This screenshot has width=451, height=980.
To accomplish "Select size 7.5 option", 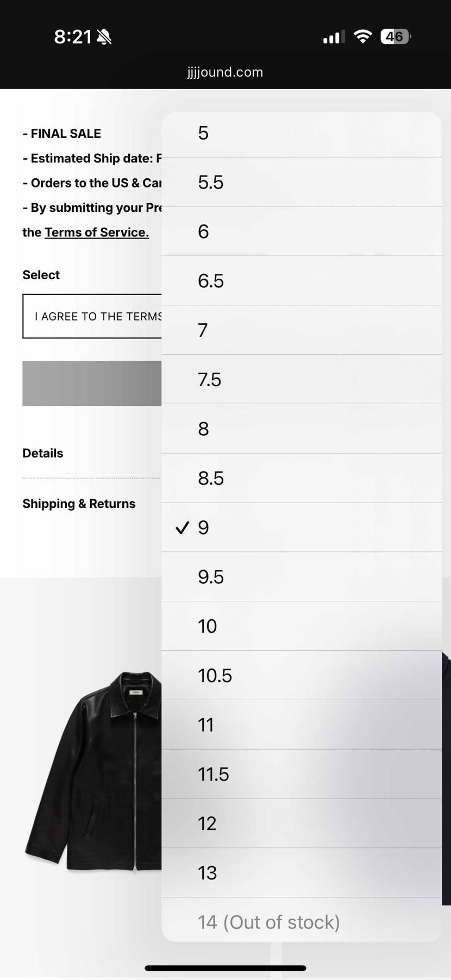I will tap(301, 380).
